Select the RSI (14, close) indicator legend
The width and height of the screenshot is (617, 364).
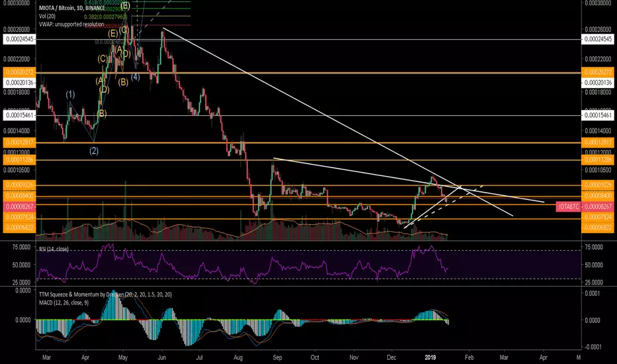(54, 249)
